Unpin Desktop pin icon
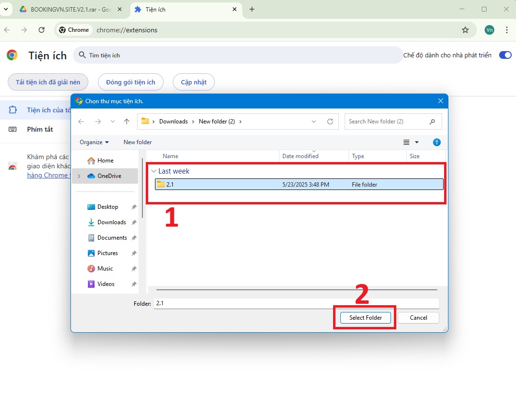The width and height of the screenshot is (516, 420). (x=134, y=207)
